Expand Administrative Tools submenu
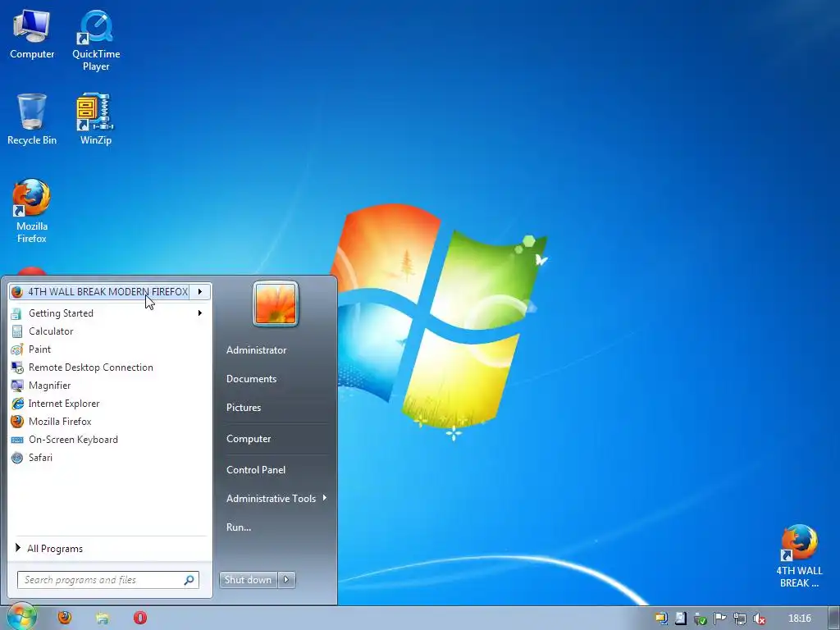The width and height of the screenshot is (840, 630). pyautogui.click(x=276, y=499)
